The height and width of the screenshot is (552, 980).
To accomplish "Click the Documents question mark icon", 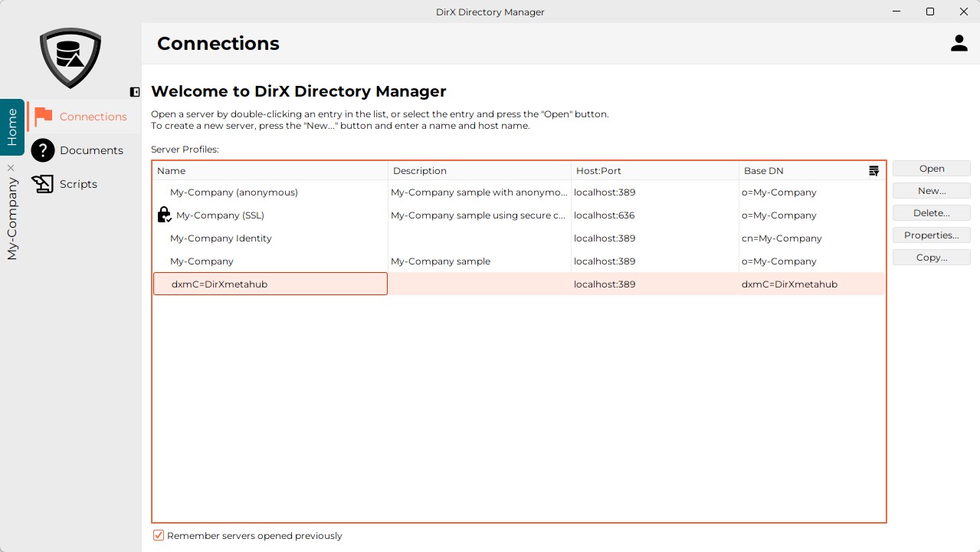I will click(x=43, y=150).
